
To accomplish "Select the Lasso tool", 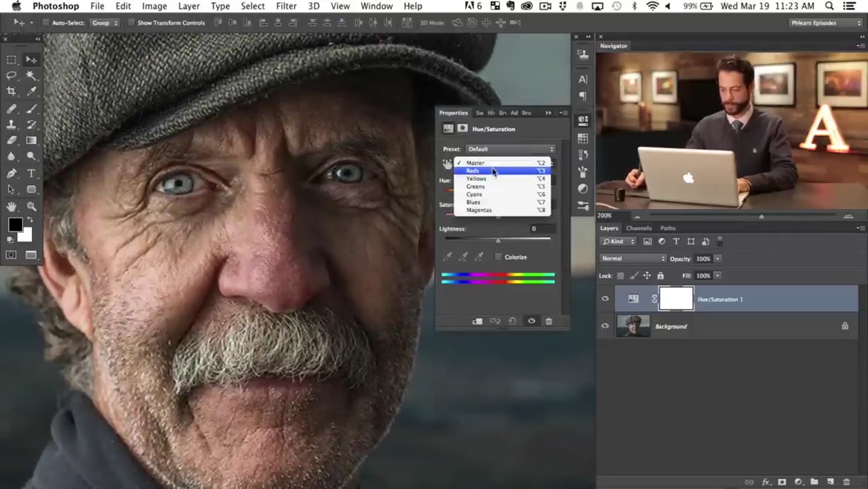I will tap(12, 75).
